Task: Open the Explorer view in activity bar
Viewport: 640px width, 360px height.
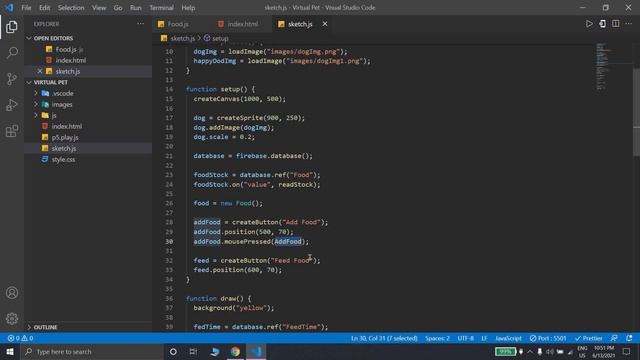Action: coord(12,27)
